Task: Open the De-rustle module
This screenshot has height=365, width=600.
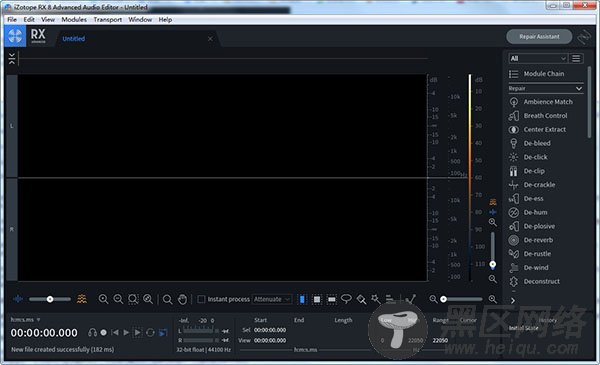Action: pyautogui.click(x=530, y=254)
